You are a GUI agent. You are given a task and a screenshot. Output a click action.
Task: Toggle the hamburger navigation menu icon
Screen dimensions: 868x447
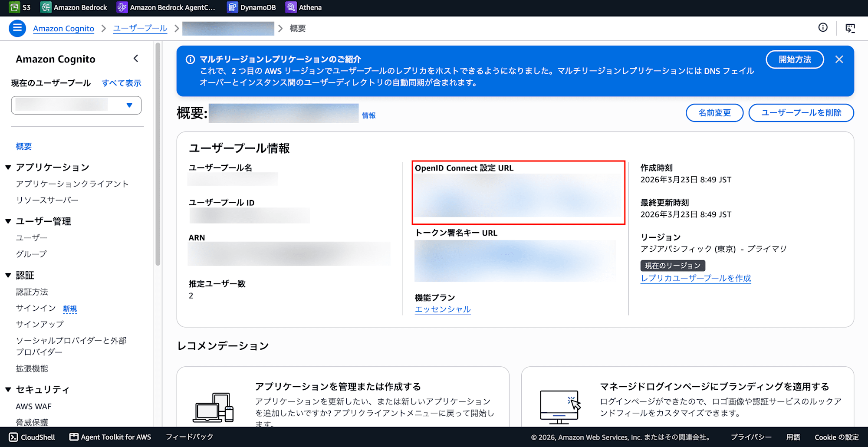(17, 28)
